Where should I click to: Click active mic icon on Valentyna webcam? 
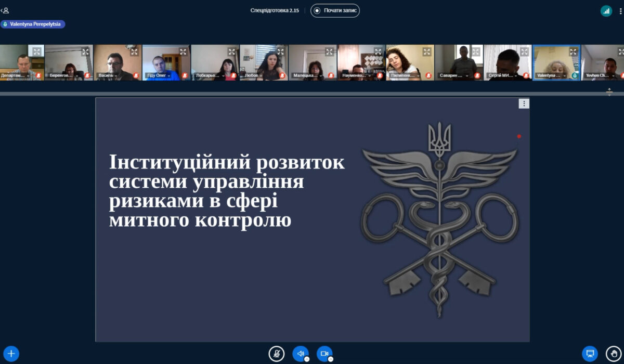(575, 75)
